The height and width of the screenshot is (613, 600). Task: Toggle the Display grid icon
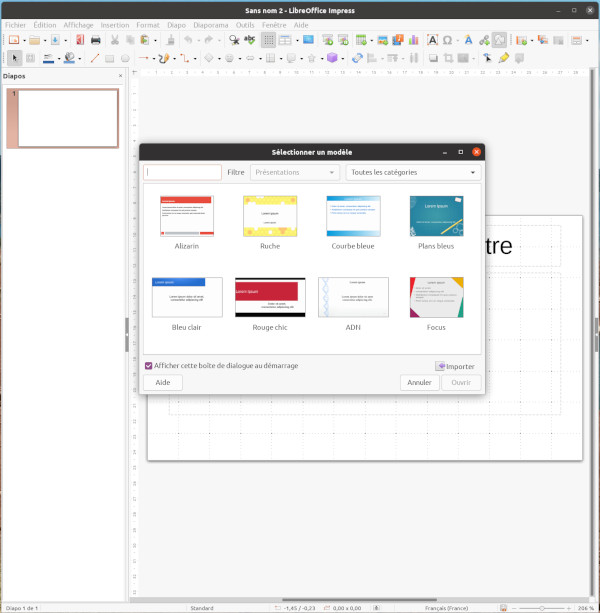pos(268,40)
